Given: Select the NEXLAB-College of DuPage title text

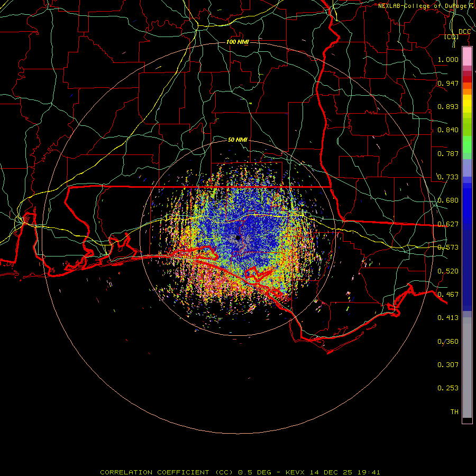Looking at the screenshot, I should coord(422,6).
